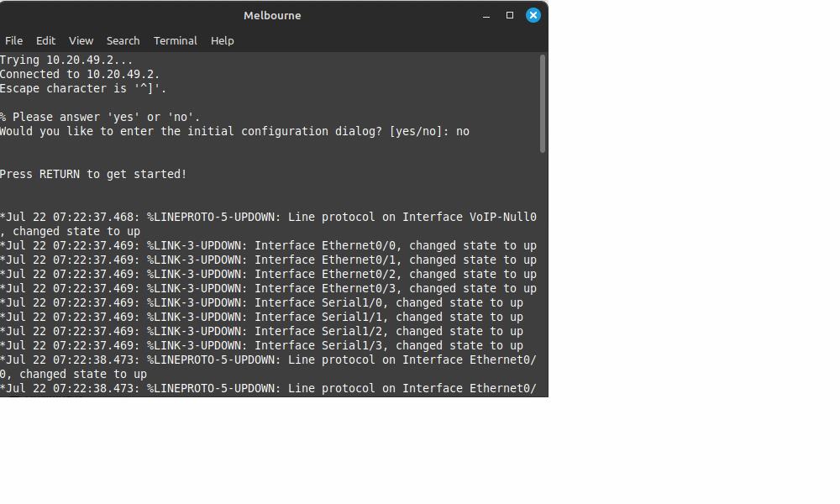Open the File menu
840x504 pixels.
click(13, 40)
